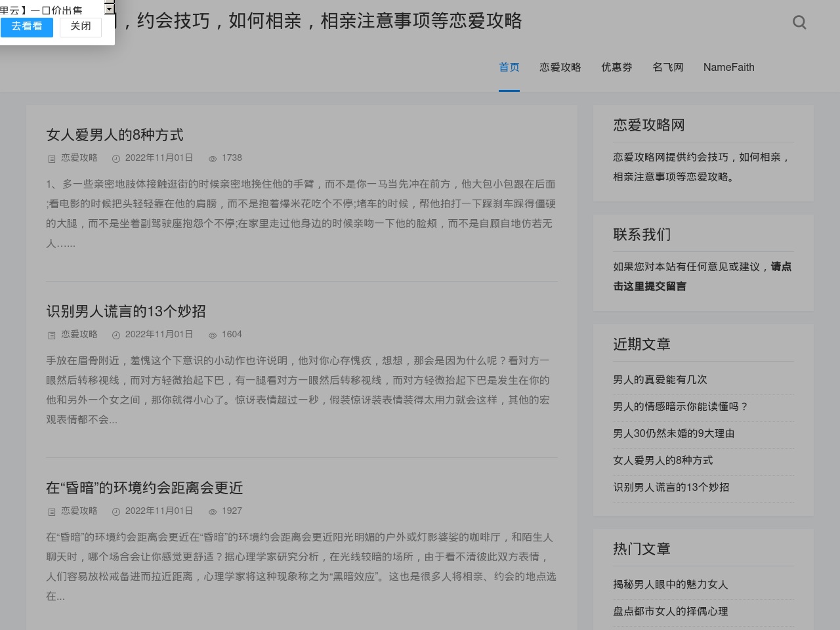
Task: Open the 名飞网 navigation item
Action: point(668,67)
